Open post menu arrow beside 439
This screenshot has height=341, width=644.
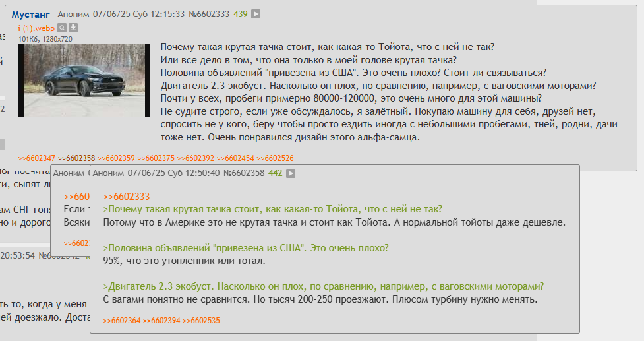pyautogui.click(x=256, y=14)
